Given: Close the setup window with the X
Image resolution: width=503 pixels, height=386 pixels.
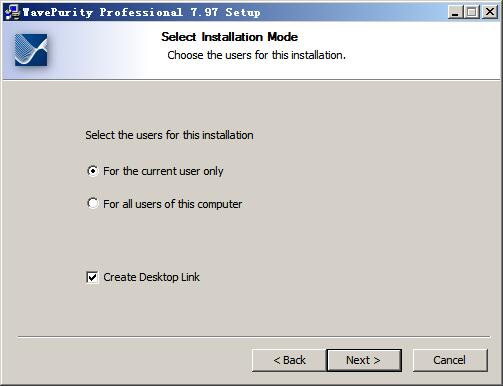Looking at the screenshot, I should (x=490, y=12).
